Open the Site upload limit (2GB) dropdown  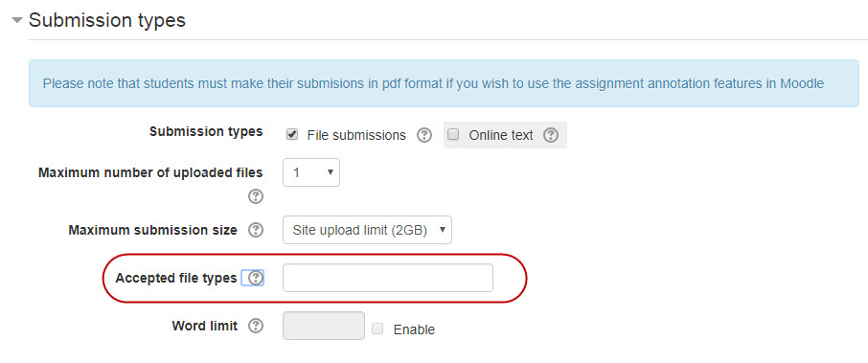click(x=368, y=230)
